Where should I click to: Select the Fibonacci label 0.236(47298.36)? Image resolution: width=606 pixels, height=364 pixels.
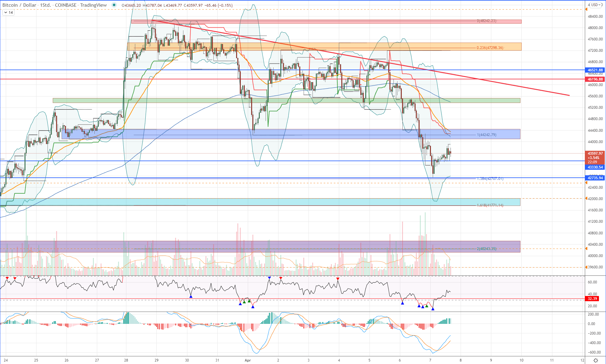click(490, 48)
